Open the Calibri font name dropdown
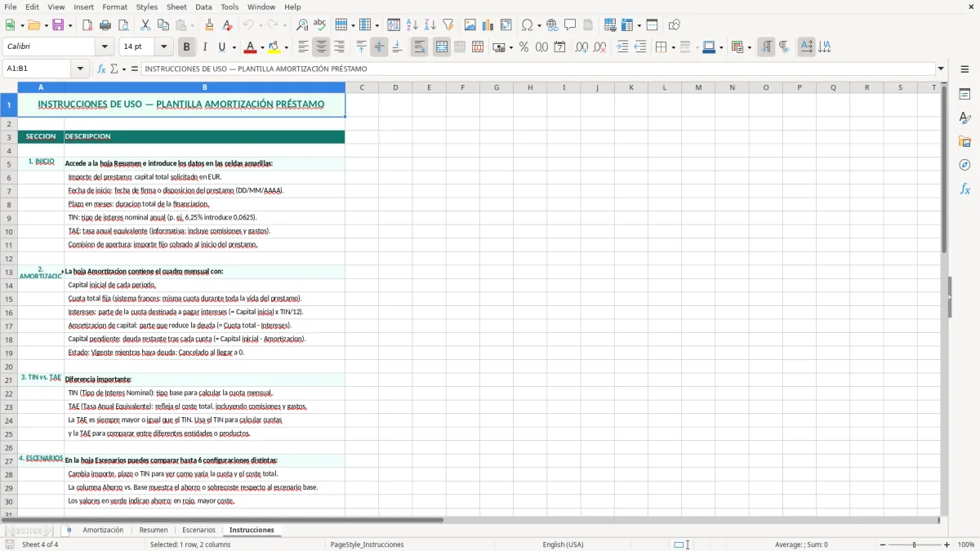The image size is (980, 551). click(104, 47)
